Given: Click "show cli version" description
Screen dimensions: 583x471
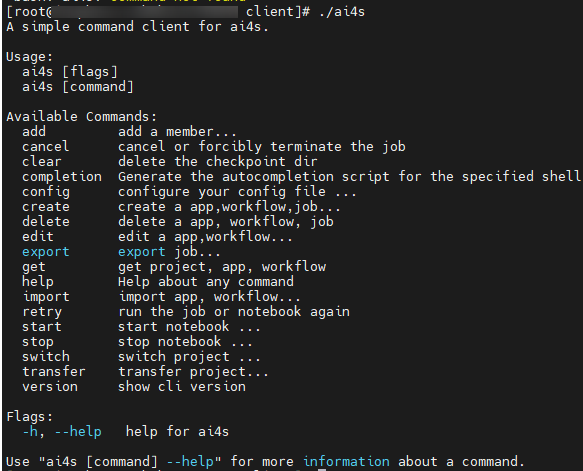Looking at the screenshot, I should coord(182,387).
